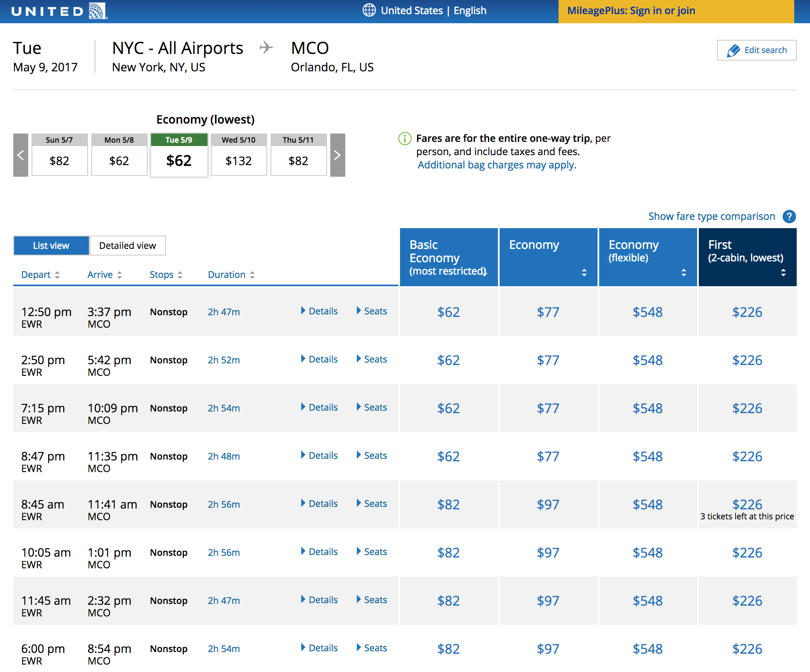This screenshot has height=672, width=810.
Task: Click the blue help question mark icon
Action: tap(789, 216)
